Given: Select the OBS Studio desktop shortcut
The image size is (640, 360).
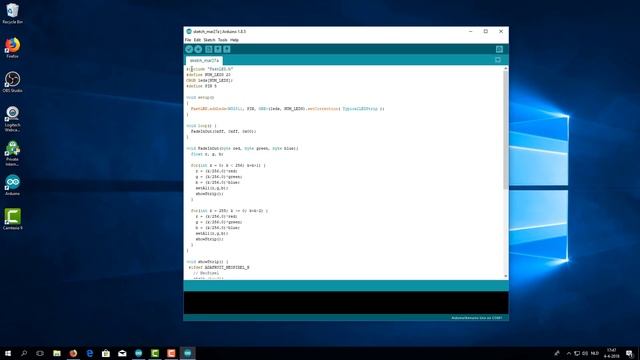Looking at the screenshot, I should pos(13,82).
